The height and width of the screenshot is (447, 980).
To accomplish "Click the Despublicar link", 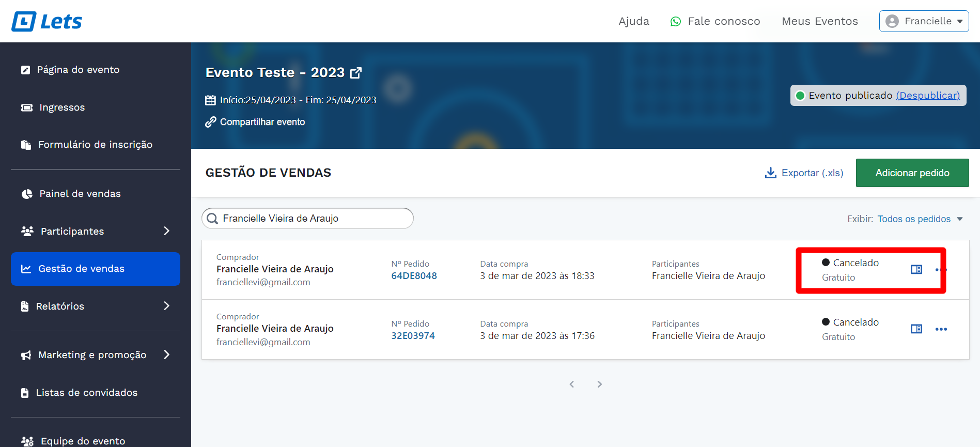I will (x=928, y=96).
